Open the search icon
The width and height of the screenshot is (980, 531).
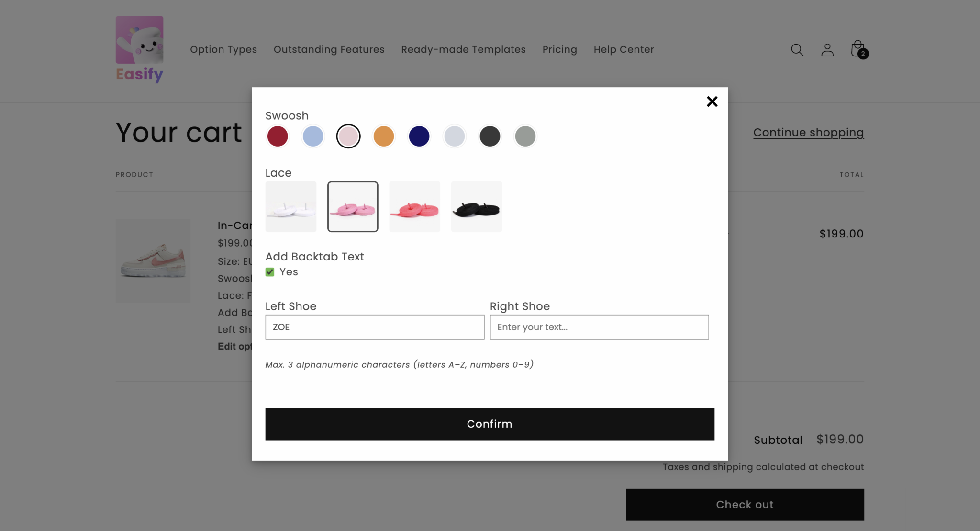(x=797, y=50)
